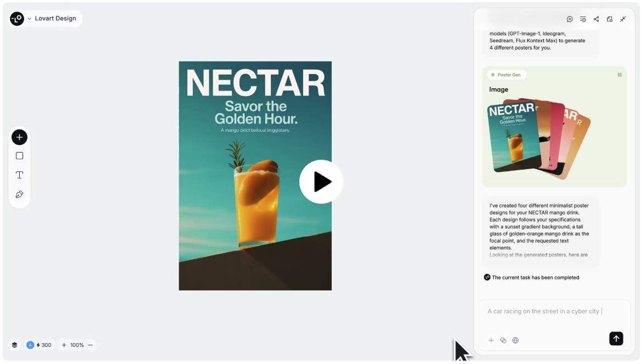Click the Poster Gen tag

506,75
